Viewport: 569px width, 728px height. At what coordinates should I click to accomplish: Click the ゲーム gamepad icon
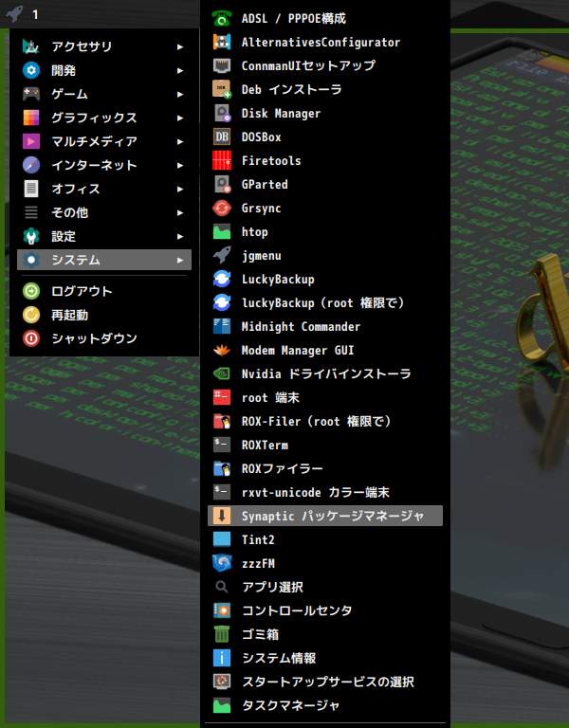[x=31, y=94]
